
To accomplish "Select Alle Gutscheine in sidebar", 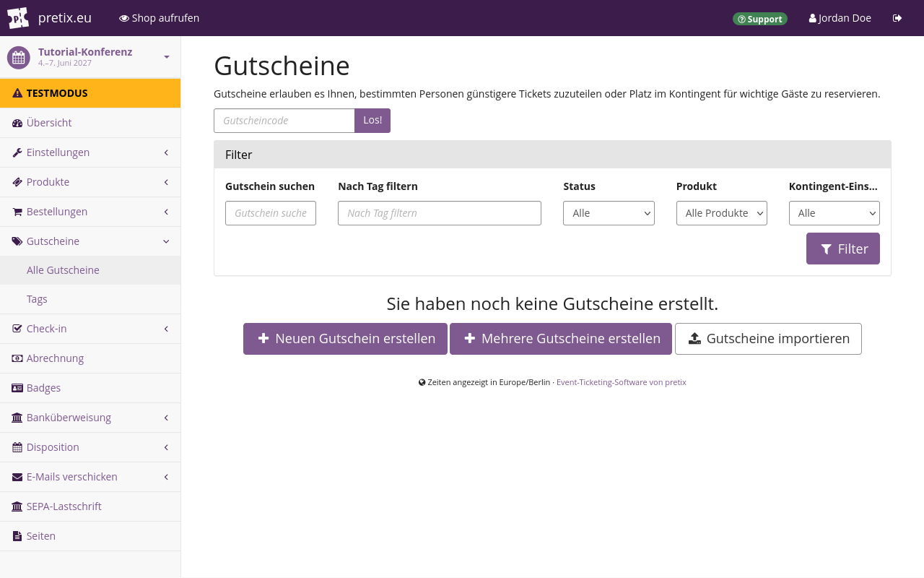I will 90,270.
